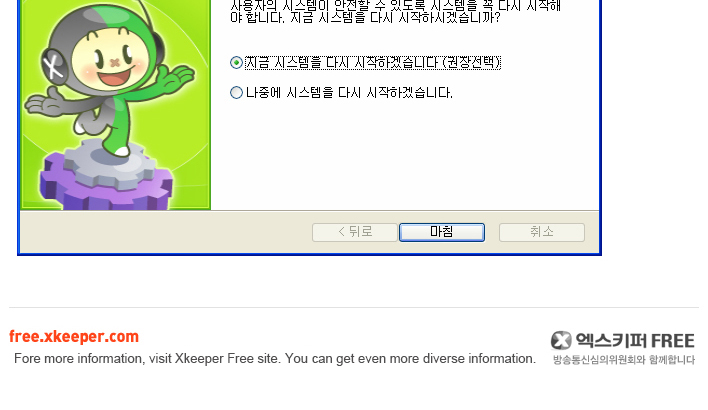This screenshot has width=708, height=410.
Task: Click the 방송통신심의위원회와 함께합니다 tagline
Action: [x=624, y=360]
